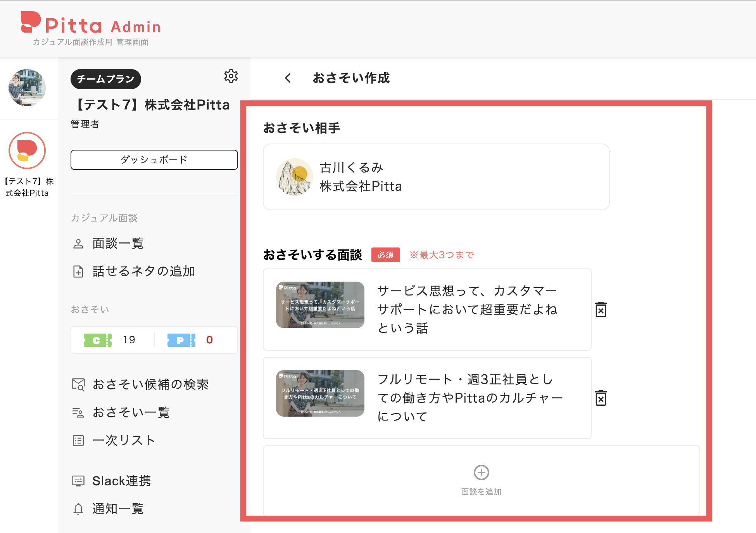Screen dimensions: 756x533
Task: Click the list icon beside 一次リスト
Action: (78, 441)
